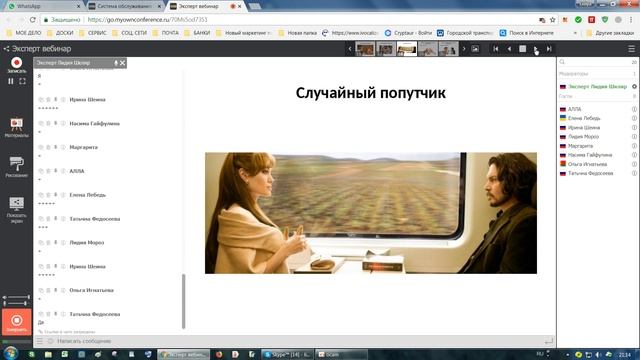
Task: Open the Windows Start menu
Action: click(x=11, y=353)
